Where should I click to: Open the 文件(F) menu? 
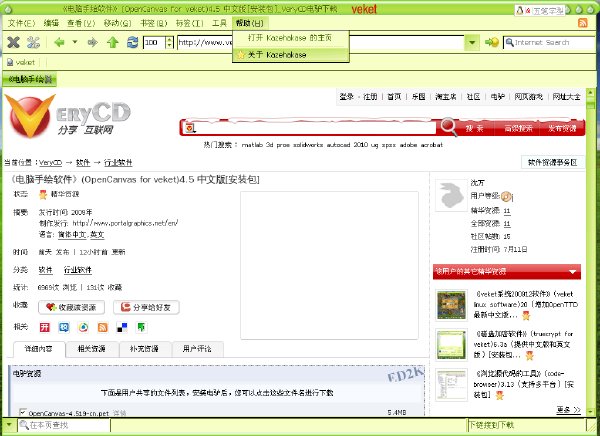[21, 23]
